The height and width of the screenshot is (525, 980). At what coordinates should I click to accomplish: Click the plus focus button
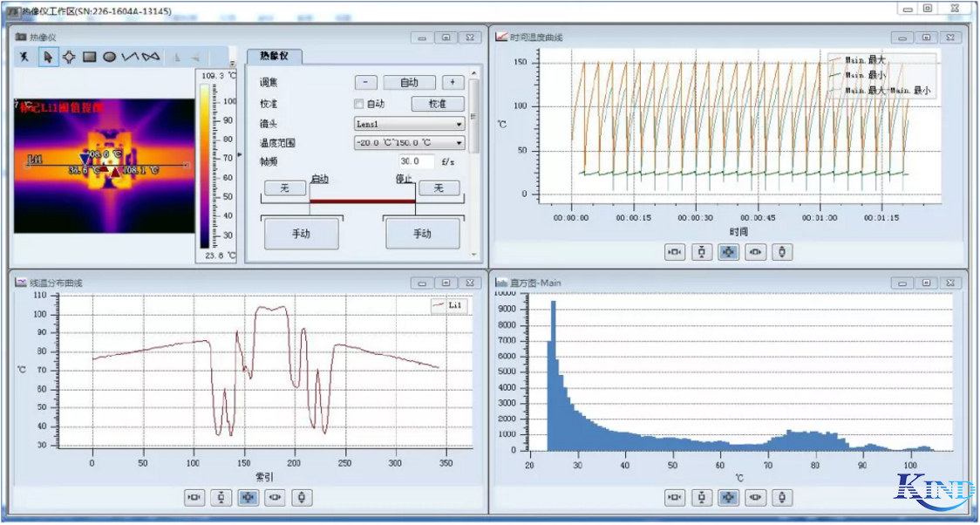[x=453, y=83]
